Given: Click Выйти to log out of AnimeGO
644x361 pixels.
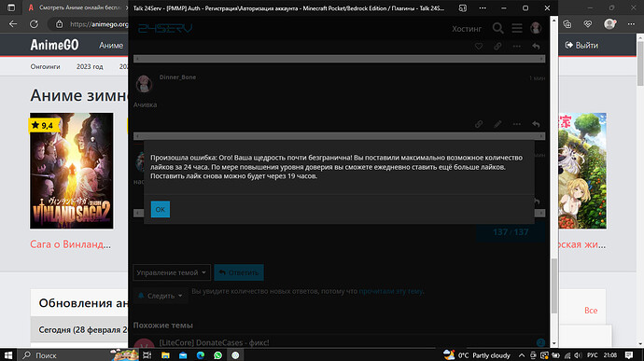Looking at the screenshot, I should tap(582, 45).
